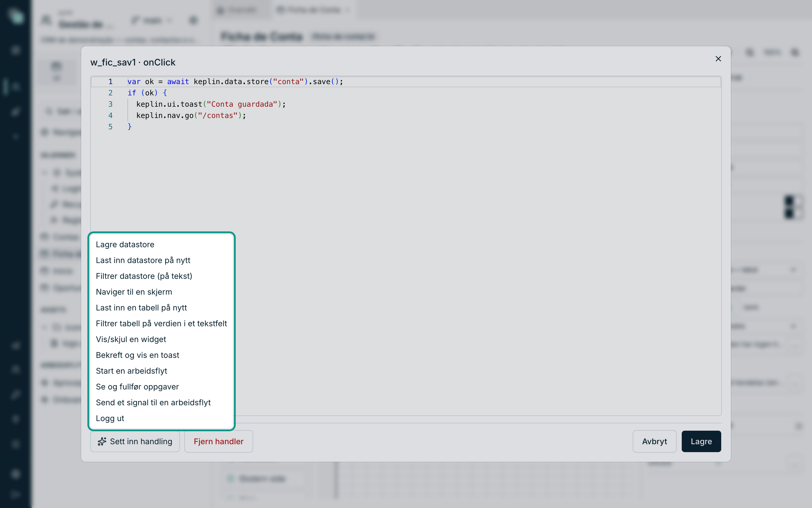Click line number 5 in the gutter
The image size is (812, 508).
(111, 127)
